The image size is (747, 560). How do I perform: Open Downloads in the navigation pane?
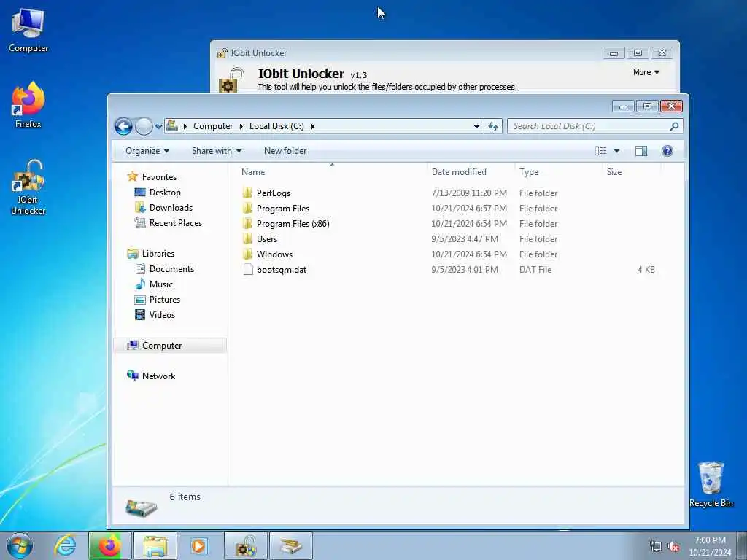point(171,208)
